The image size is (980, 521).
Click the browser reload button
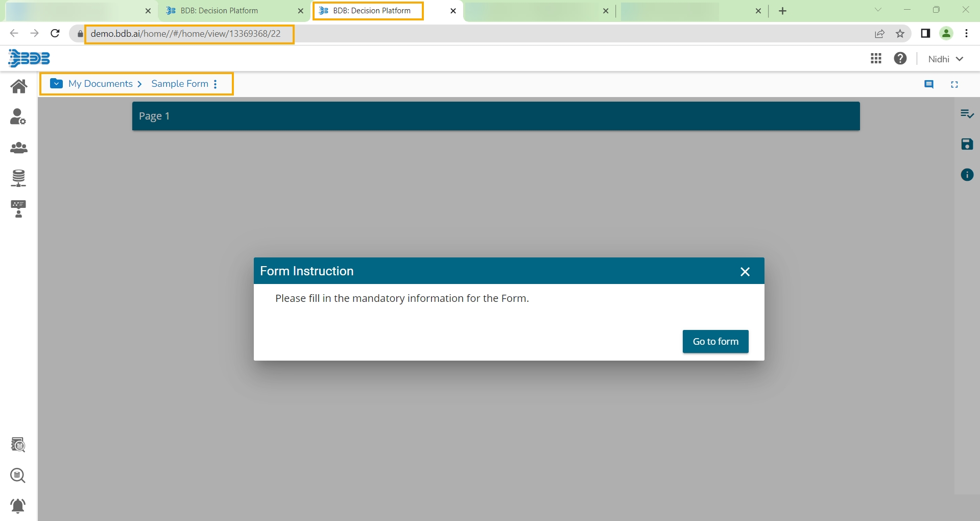55,34
